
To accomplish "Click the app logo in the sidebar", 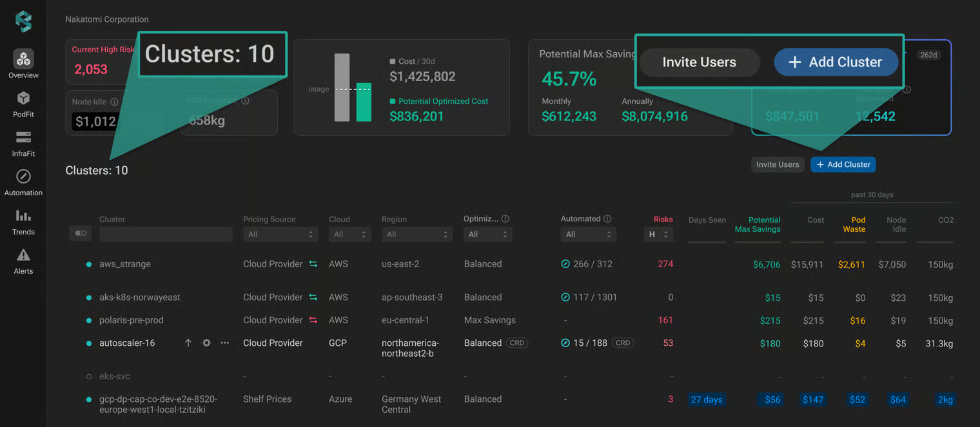I will pyautogui.click(x=23, y=21).
